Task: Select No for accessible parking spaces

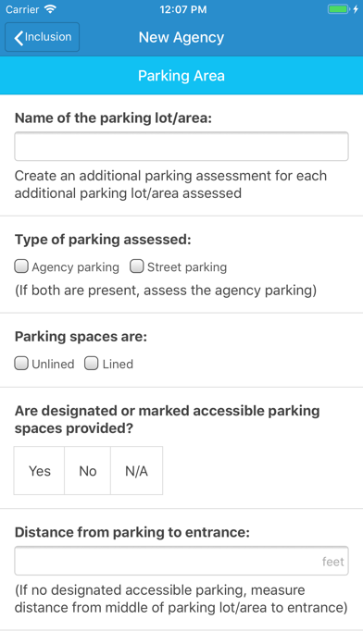Action: (x=88, y=471)
